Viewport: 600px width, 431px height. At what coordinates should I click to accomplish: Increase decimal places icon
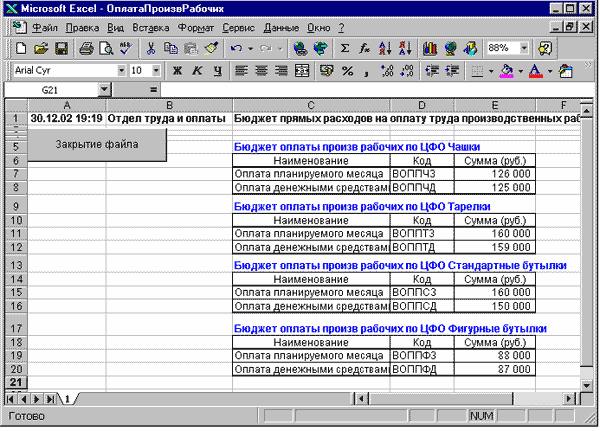(387, 71)
